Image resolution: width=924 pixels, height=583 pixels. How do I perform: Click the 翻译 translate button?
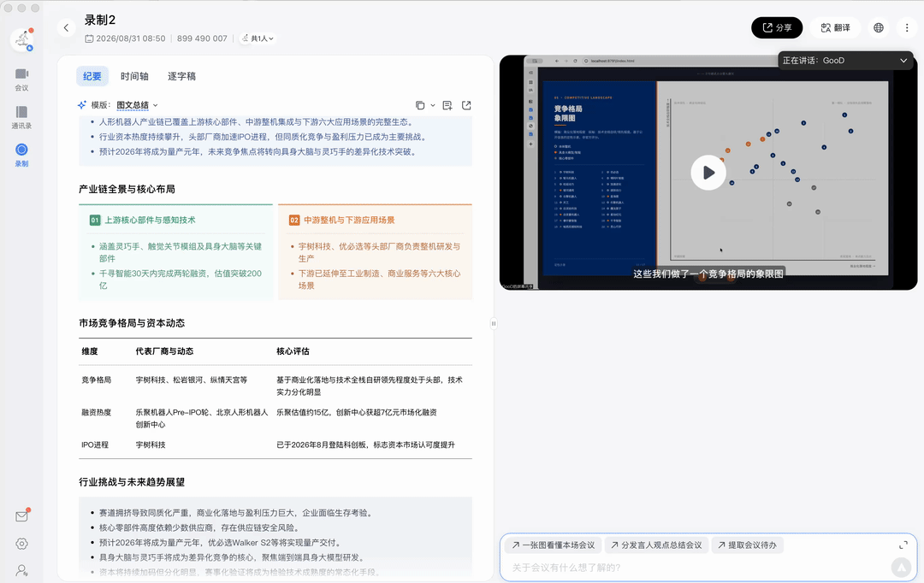(836, 27)
